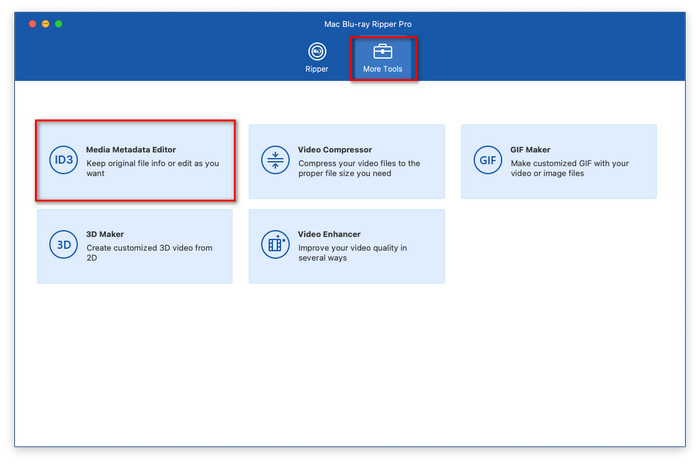
Task: Switch to the Ripper tab label
Action: (316, 69)
